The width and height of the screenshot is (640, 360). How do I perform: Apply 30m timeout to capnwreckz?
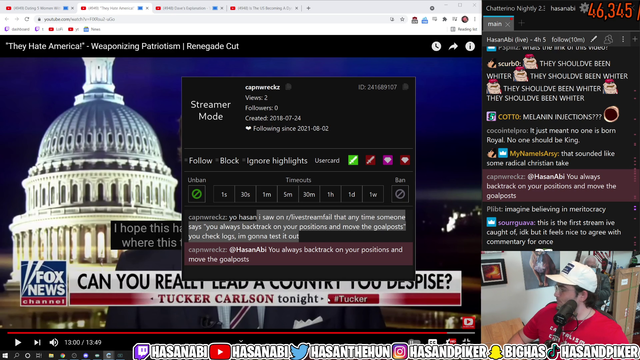[x=309, y=194]
